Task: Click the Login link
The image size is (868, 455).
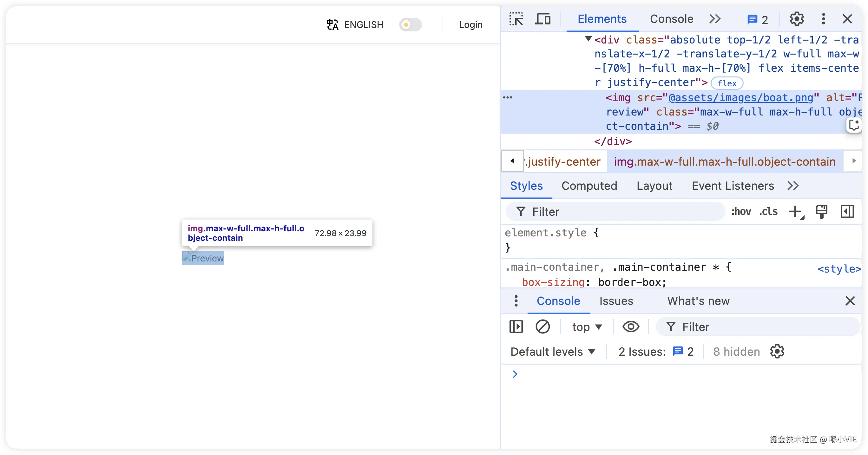Action: (470, 25)
